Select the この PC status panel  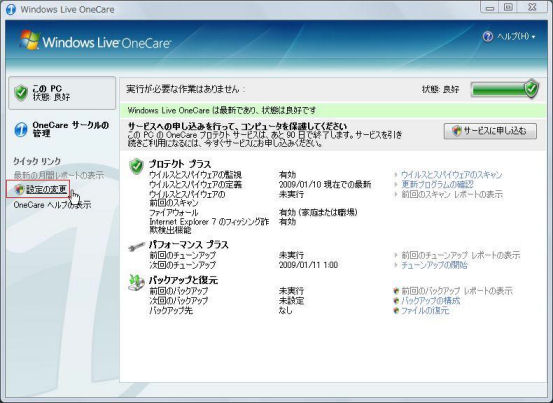62,93
